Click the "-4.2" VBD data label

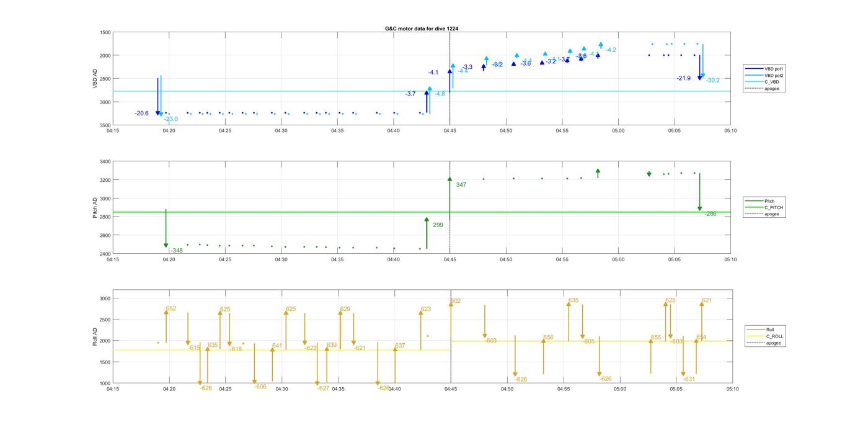(x=611, y=50)
